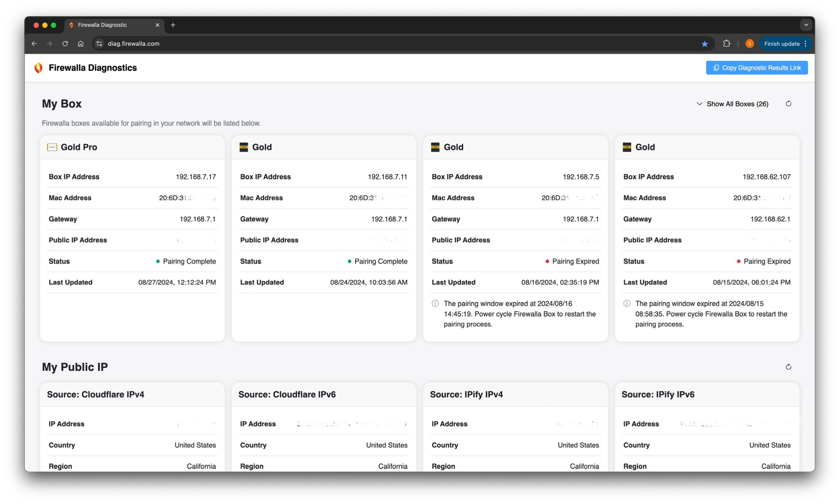Image resolution: width=839 pixels, height=504 pixels.
Task: Select gateway value 192.168.62.1
Action: (x=770, y=219)
